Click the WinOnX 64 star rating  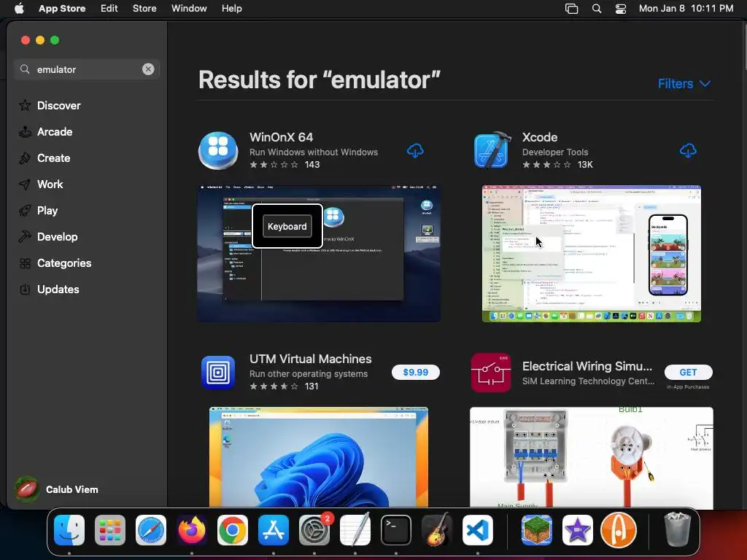pyautogui.click(x=274, y=165)
